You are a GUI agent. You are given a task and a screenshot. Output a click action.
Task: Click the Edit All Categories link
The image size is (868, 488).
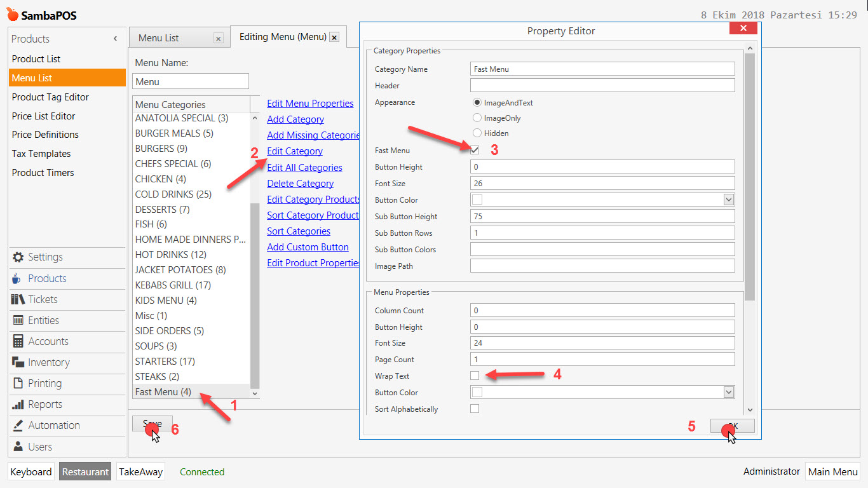coord(304,168)
